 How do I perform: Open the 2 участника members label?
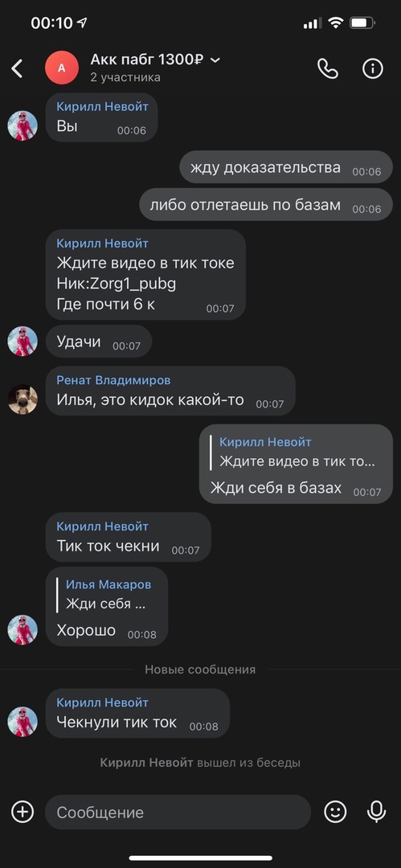coord(125,77)
